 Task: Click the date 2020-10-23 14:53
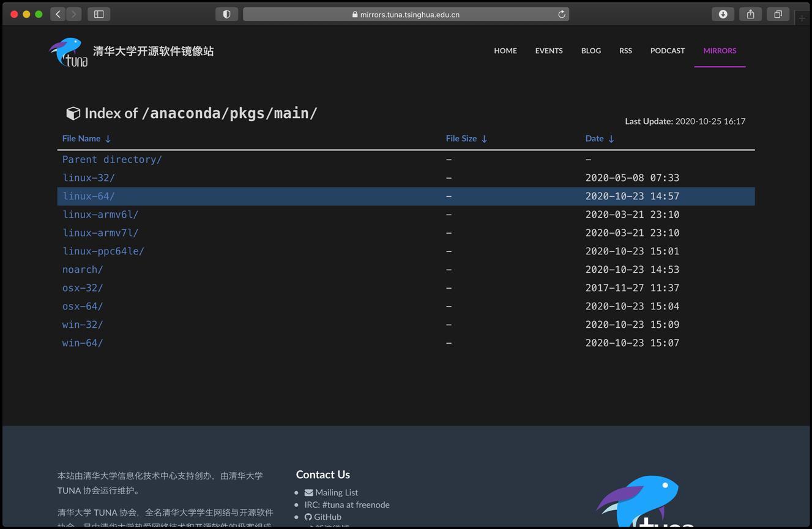(x=632, y=270)
